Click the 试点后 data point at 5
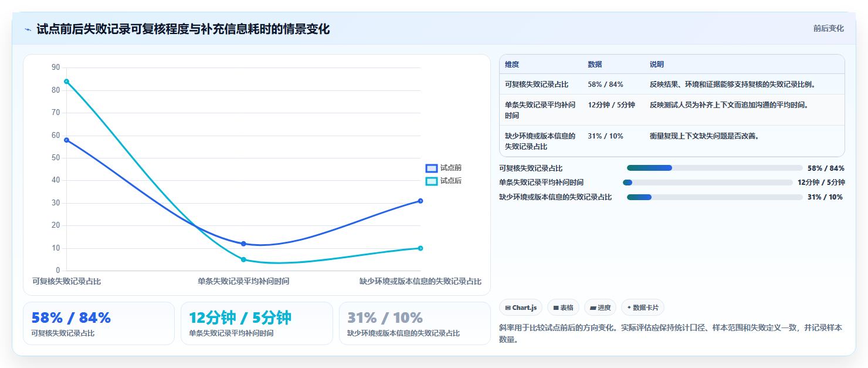 [x=243, y=259]
